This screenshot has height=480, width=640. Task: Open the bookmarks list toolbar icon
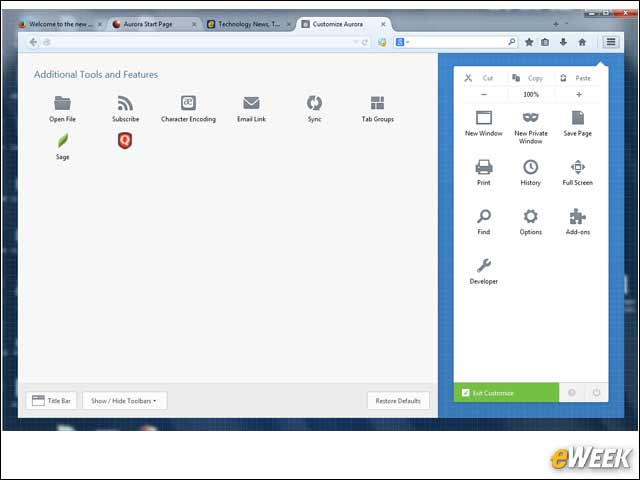coord(545,42)
